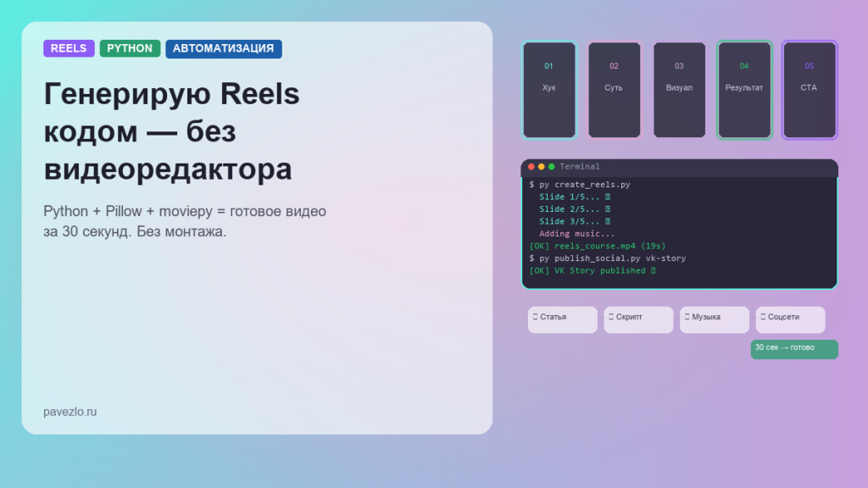Click the 'Slide 1/5...' output line
Image resolution: width=868 pixels, height=488 pixels.
point(575,197)
